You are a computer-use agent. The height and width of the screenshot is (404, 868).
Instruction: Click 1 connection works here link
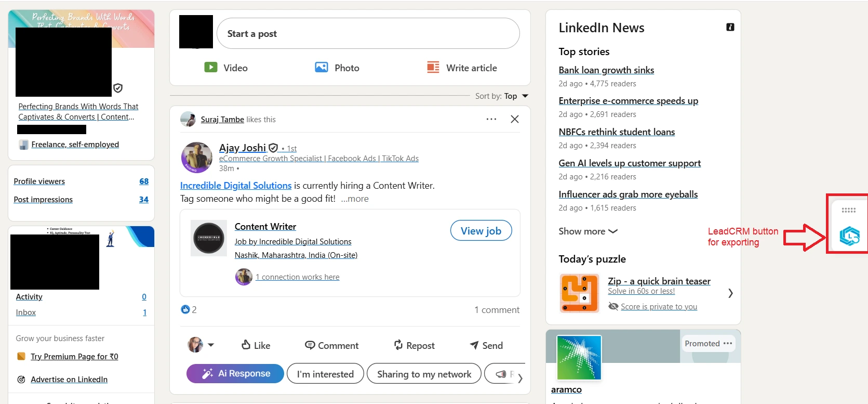click(x=297, y=277)
